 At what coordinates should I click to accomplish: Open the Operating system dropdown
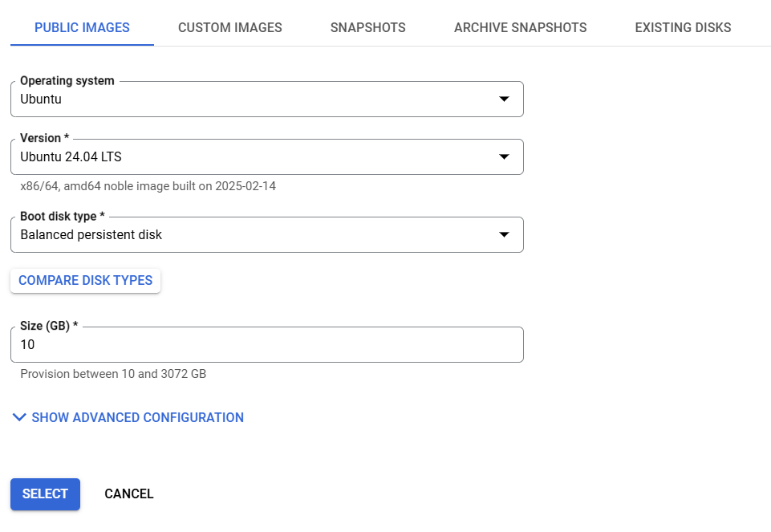267,99
